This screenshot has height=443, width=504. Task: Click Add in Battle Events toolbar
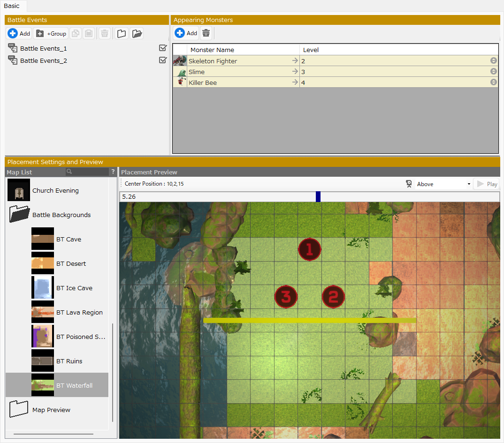coord(19,34)
